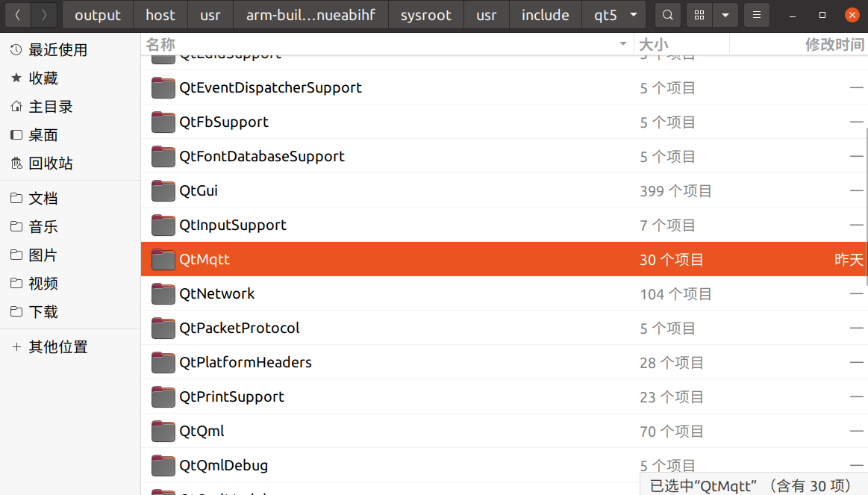The height and width of the screenshot is (495, 868).
Task: Click trash icon beside 回收站
Action: (16, 163)
